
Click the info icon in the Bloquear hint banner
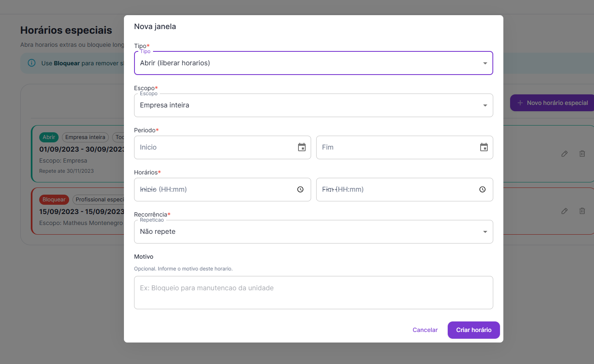32,63
